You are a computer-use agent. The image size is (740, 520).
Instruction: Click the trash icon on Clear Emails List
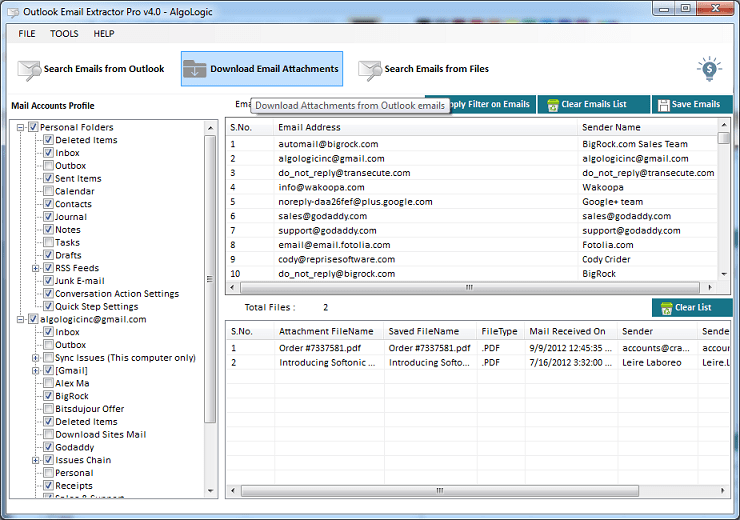553,105
